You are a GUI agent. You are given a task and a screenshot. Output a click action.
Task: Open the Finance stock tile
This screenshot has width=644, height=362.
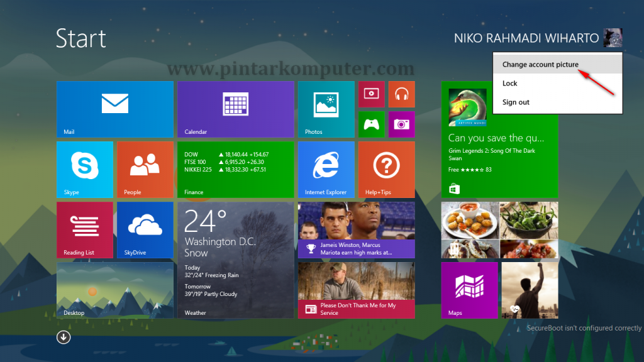[x=236, y=170]
